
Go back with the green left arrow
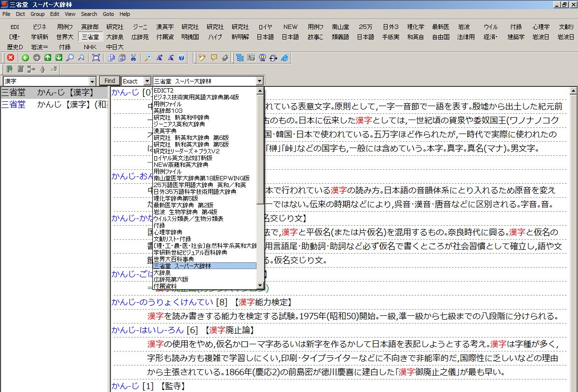[x=25, y=57]
